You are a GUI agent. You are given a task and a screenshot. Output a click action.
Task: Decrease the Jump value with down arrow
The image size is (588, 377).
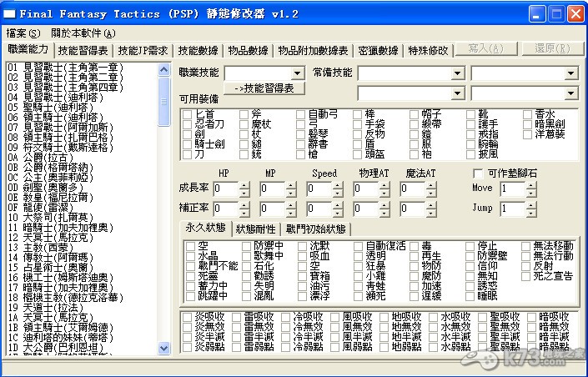pos(530,213)
